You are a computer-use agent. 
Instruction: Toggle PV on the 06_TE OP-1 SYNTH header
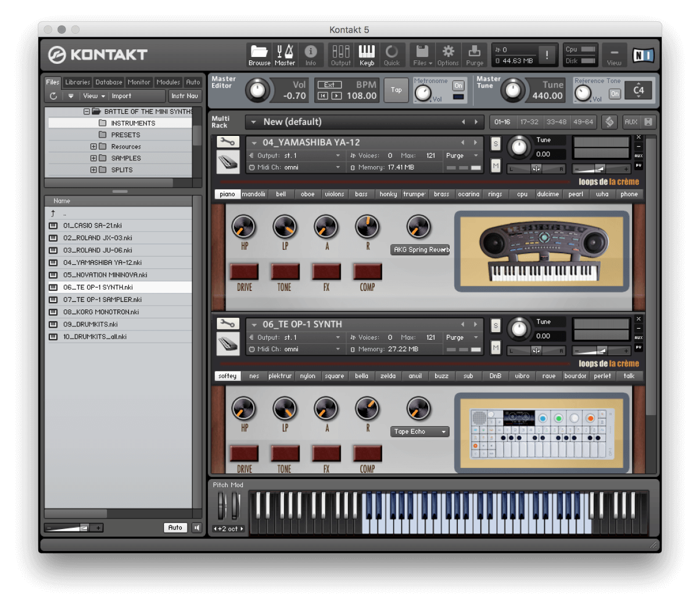pyautogui.click(x=638, y=347)
